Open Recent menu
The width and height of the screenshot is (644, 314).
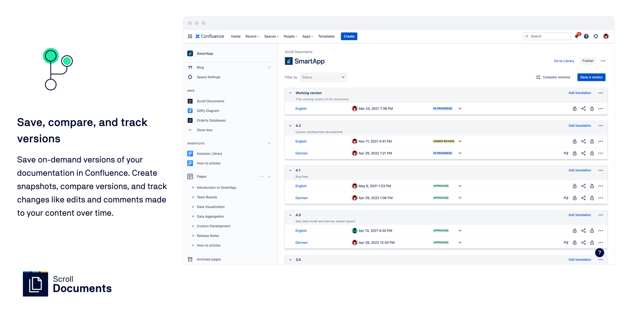click(252, 36)
